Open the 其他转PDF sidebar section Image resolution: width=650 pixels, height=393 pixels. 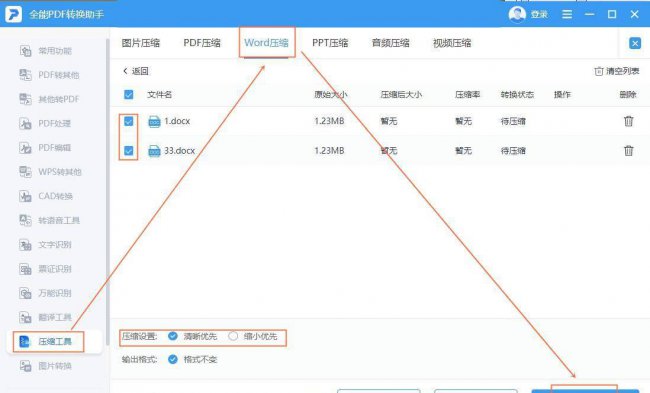coord(49,99)
